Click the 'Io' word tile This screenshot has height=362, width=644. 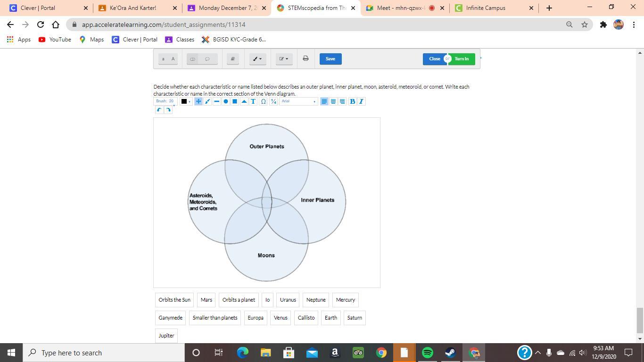click(x=267, y=300)
